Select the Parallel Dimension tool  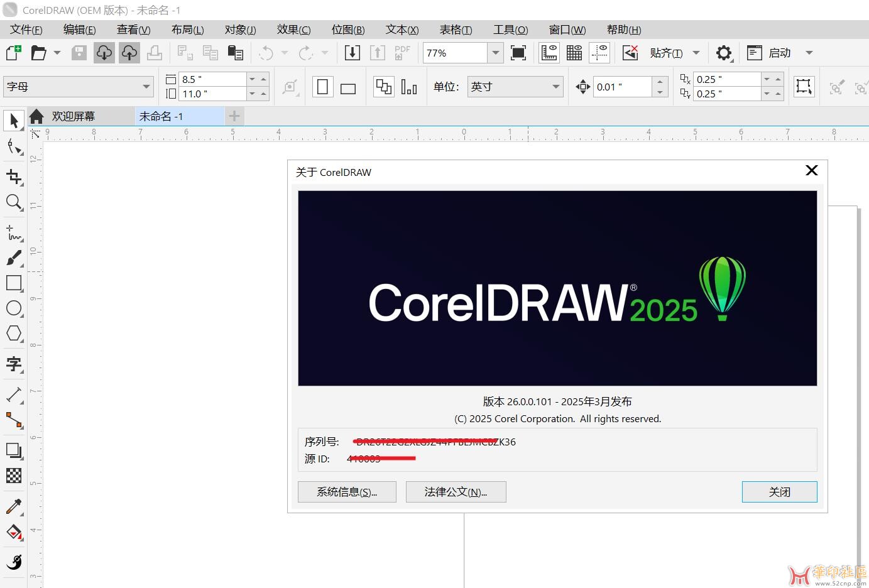click(14, 395)
